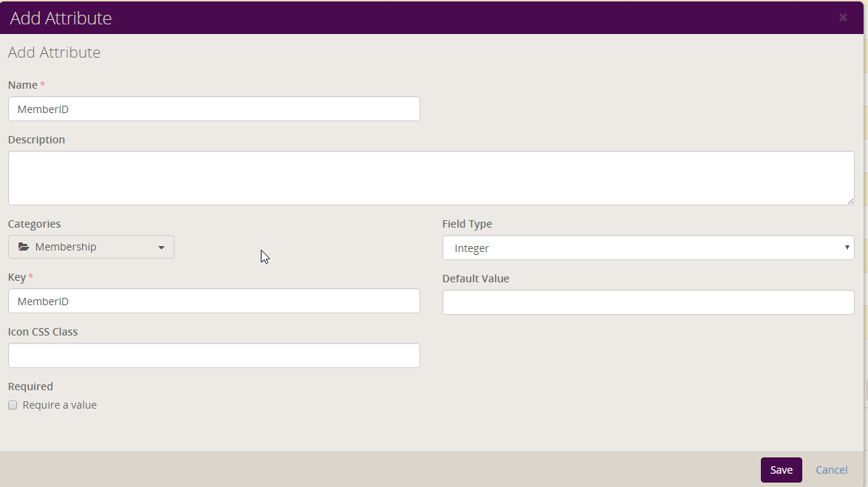The image size is (868, 487).
Task: Click inside the Description text area
Action: coord(431,178)
